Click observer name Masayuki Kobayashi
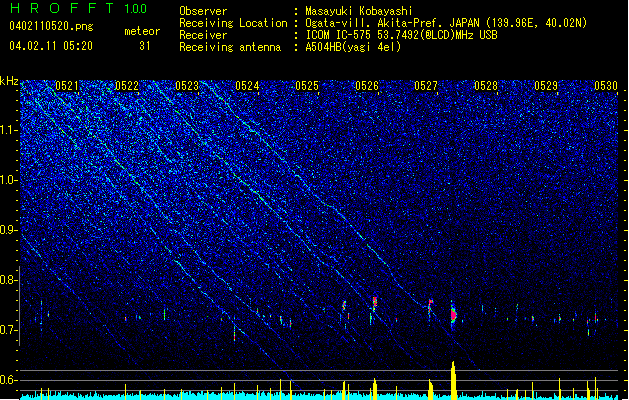 click(359, 11)
